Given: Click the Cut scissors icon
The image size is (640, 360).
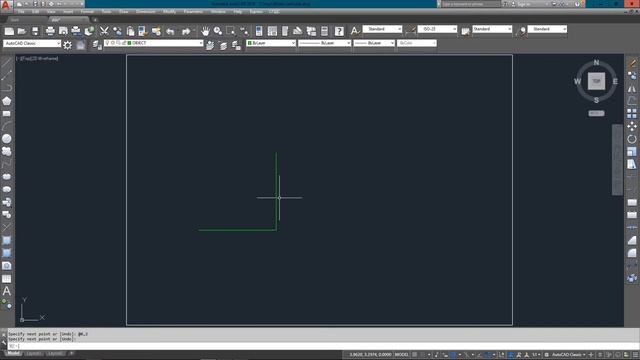Looking at the screenshot, I should [x=104, y=31].
